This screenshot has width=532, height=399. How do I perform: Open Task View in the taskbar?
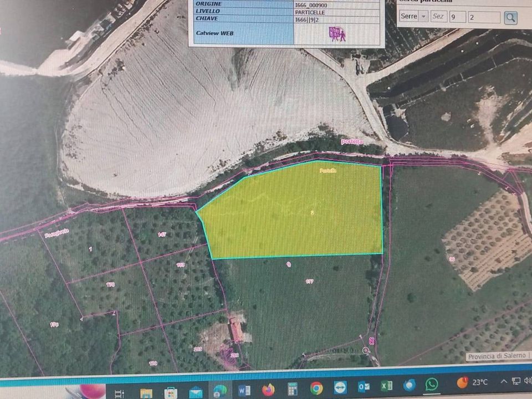(119, 393)
